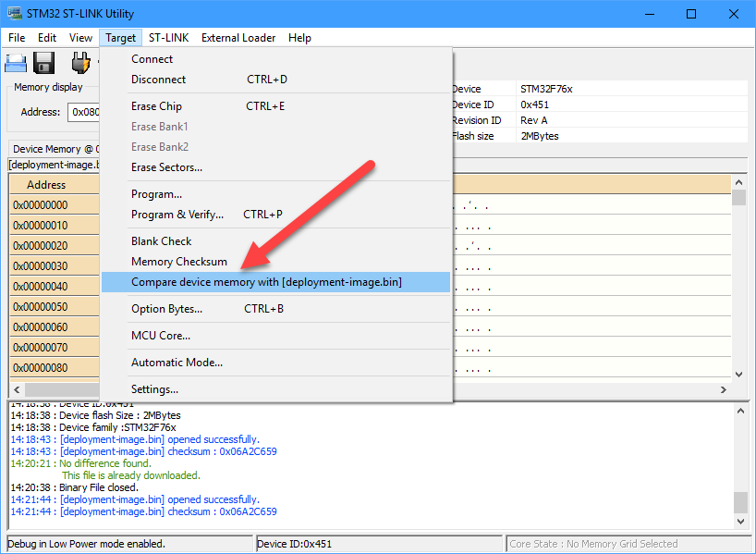
Task: Open the ST-LINK menu
Action: 169,38
